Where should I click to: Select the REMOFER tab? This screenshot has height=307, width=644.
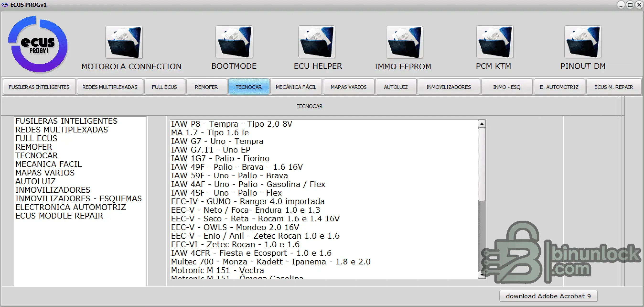tap(207, 87)
